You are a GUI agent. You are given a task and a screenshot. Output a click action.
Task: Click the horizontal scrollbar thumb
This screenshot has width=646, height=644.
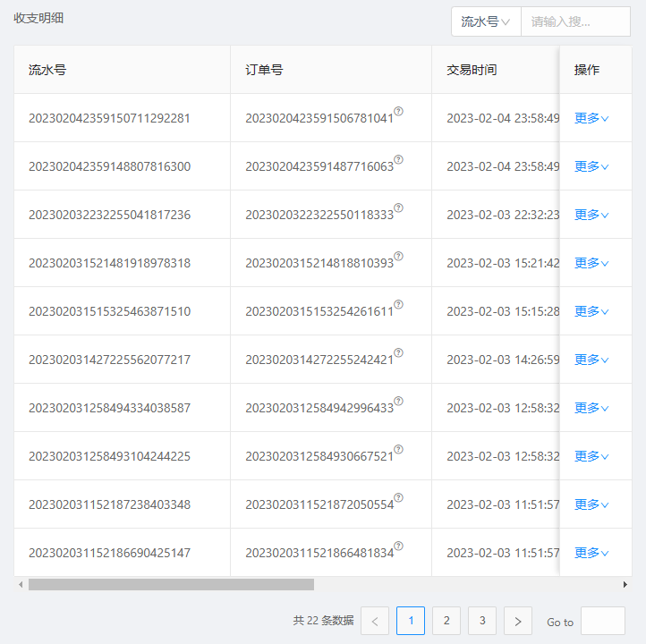pyautogui.click(x=171, y=584)
